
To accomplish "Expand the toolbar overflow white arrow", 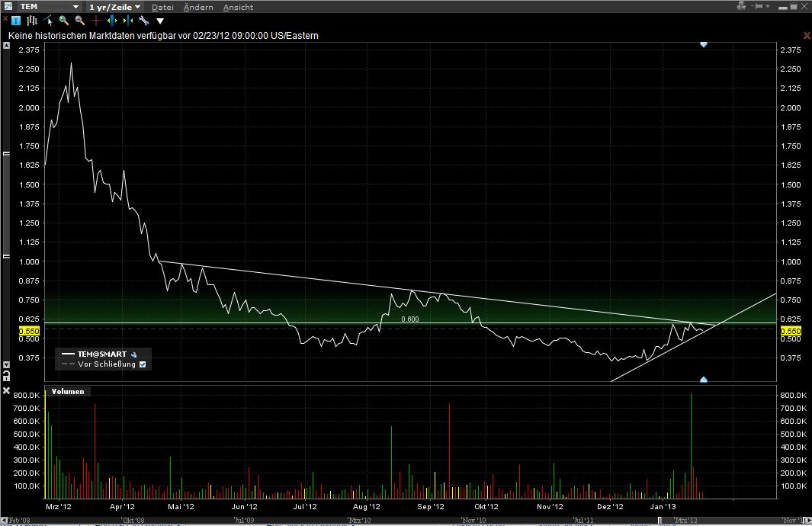I will pos(160,21).
